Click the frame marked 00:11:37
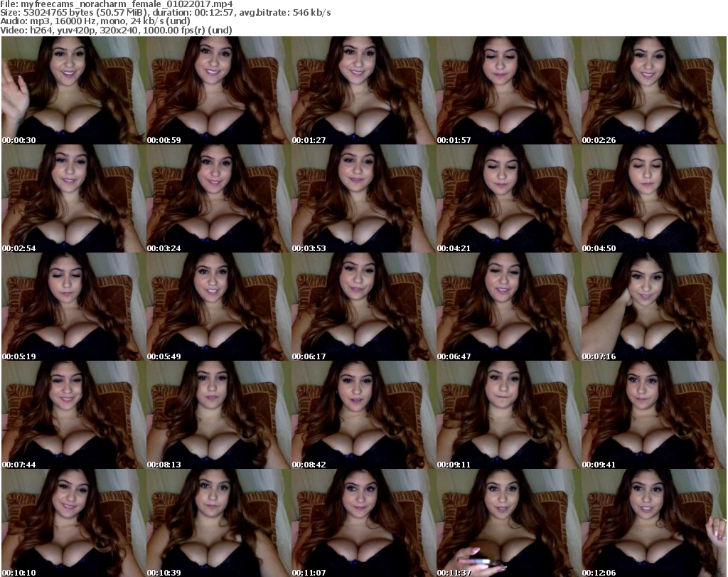The width and height of the screenshot is (728, 577). pos(508,523)
